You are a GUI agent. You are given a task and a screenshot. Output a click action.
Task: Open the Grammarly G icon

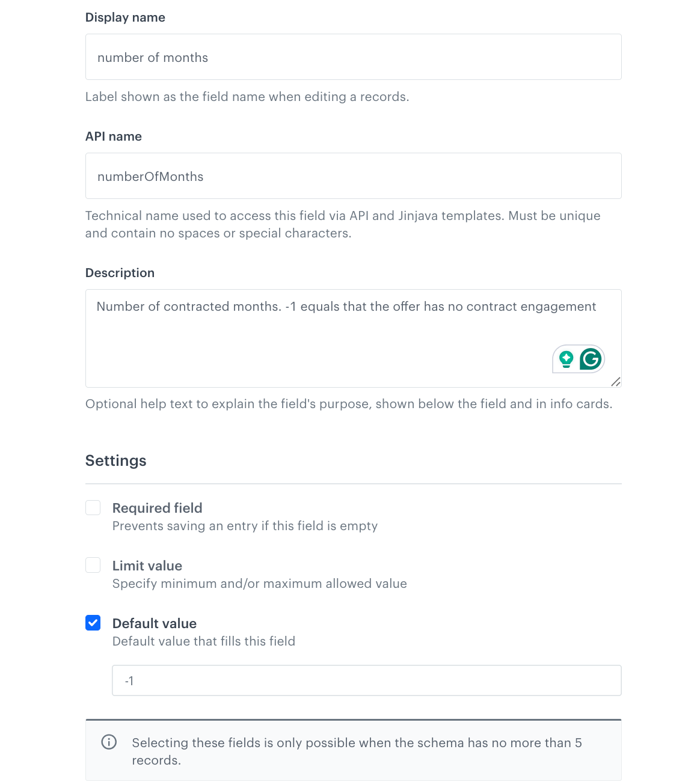(591, 359)
